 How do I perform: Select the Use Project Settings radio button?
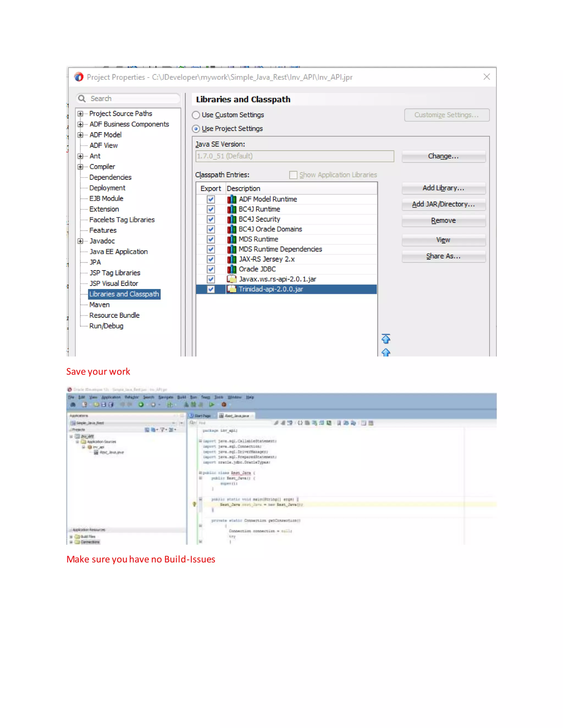click(x=196, y=129)
